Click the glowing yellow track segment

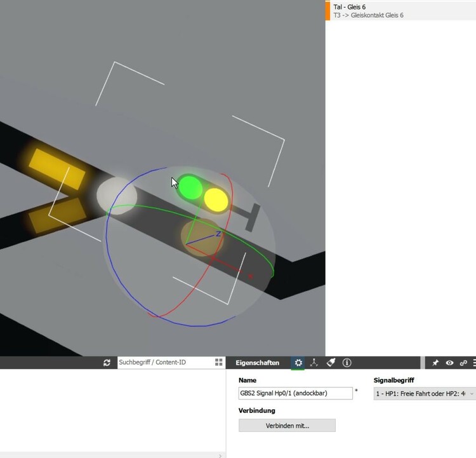coord(56,169)
